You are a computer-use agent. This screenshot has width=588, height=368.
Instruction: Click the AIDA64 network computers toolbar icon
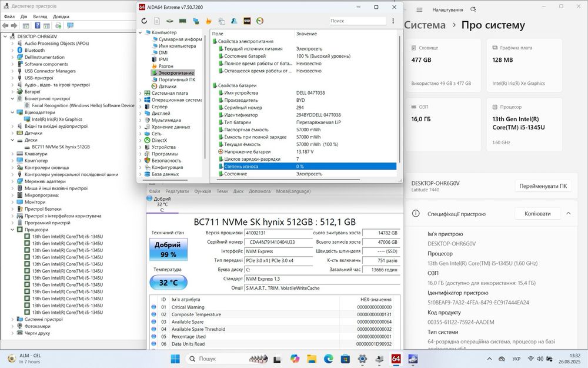(x=195, y=21)
